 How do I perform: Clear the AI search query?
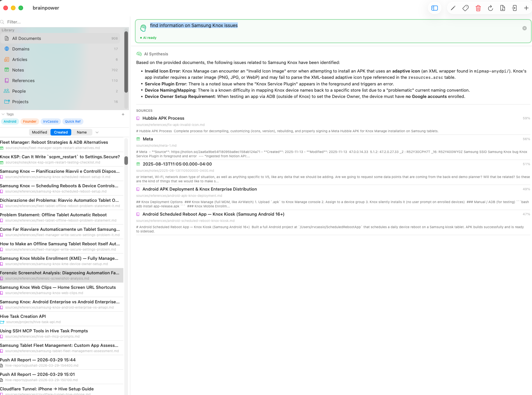(524, 28)
